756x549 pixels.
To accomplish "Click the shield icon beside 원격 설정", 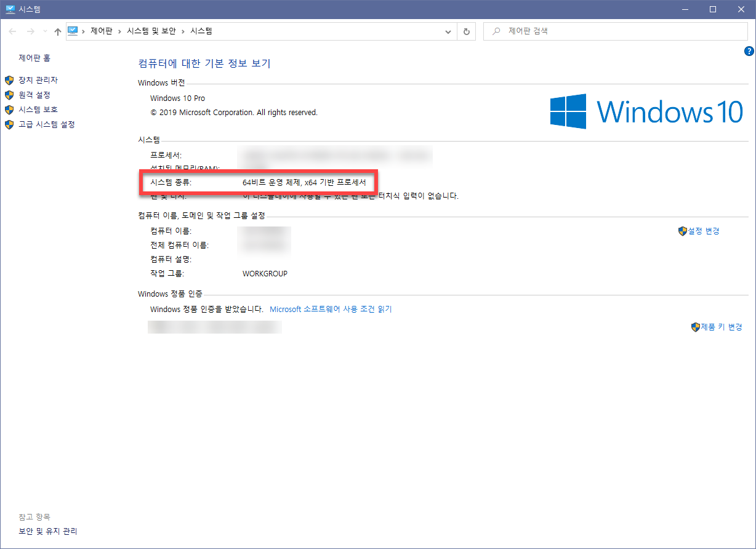I will (9, 95).
